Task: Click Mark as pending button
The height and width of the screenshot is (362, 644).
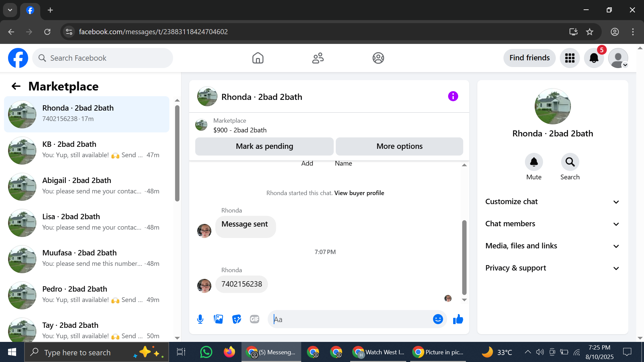Action: [264, 146]
